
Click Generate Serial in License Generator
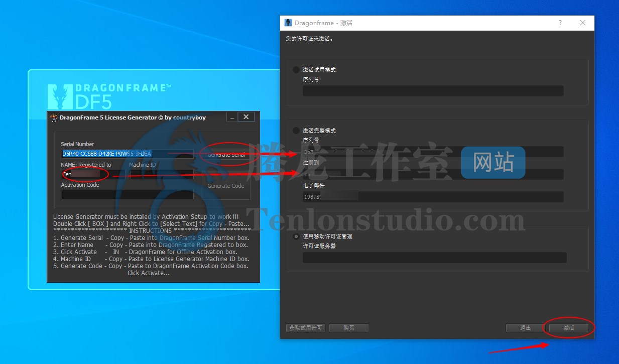tap(226, 155)
